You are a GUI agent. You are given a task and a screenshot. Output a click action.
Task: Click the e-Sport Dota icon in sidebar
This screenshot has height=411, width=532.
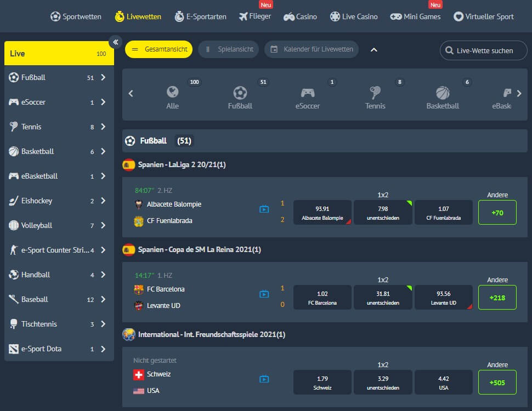click(x=14, y=349)
